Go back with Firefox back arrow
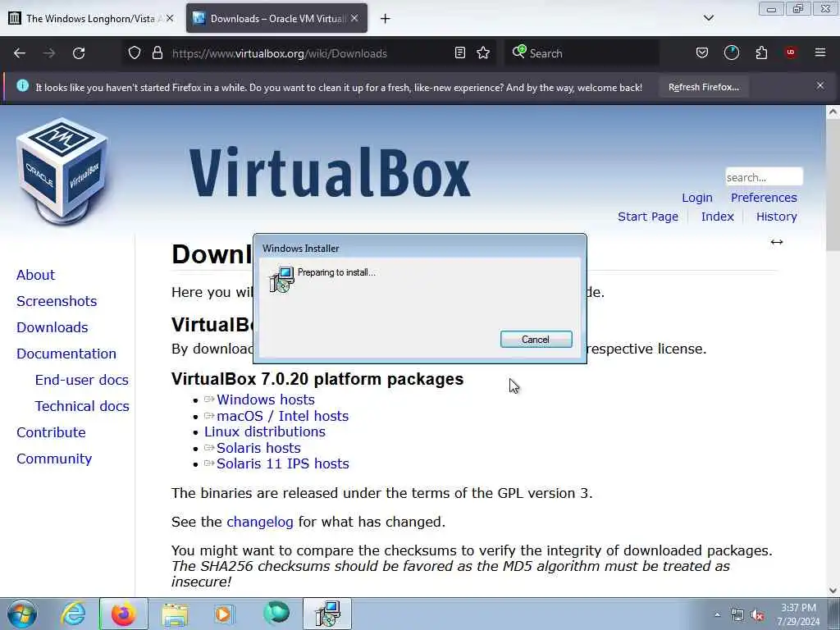This screenshot has width=840, height=630. pos(20,53)
